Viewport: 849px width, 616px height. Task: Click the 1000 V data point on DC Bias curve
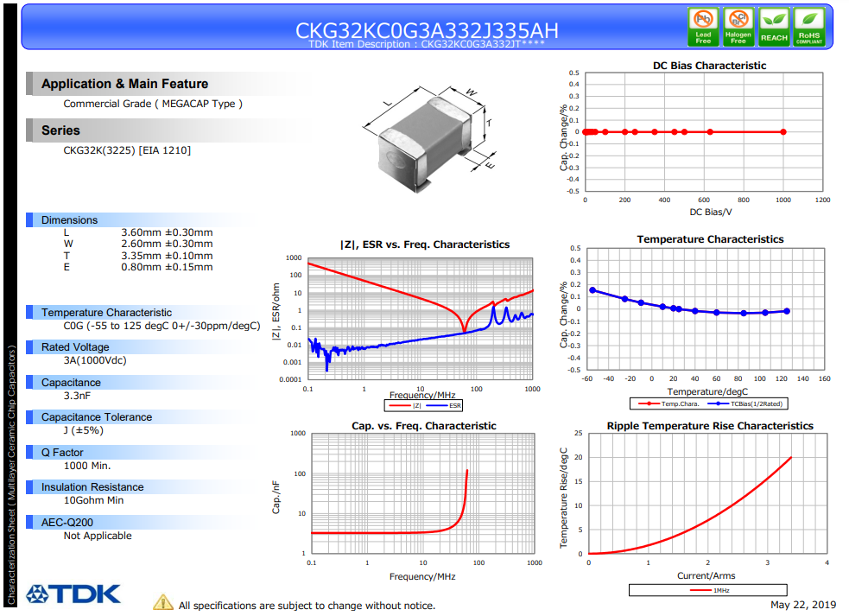tap(783, 131)
